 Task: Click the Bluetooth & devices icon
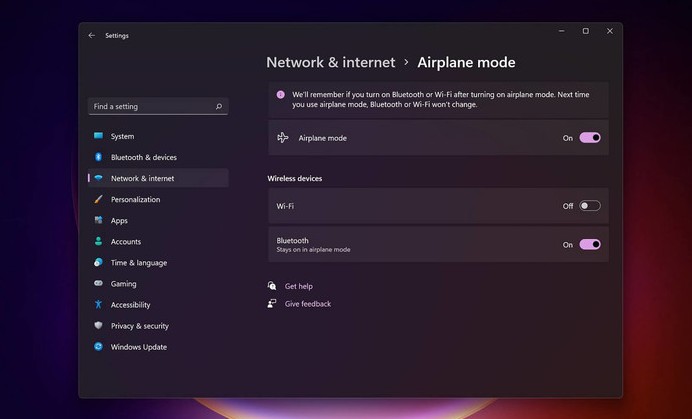(x=98, y=157)
